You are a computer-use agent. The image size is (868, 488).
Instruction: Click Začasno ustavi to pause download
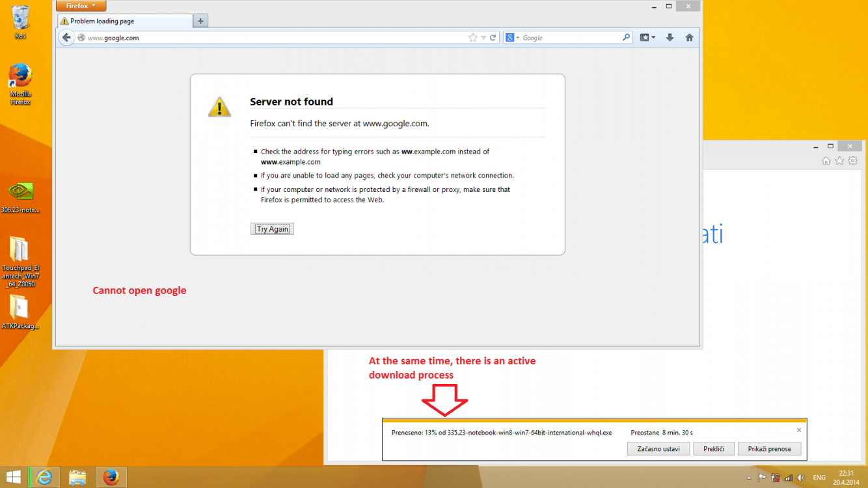click(x=658, y=449)
